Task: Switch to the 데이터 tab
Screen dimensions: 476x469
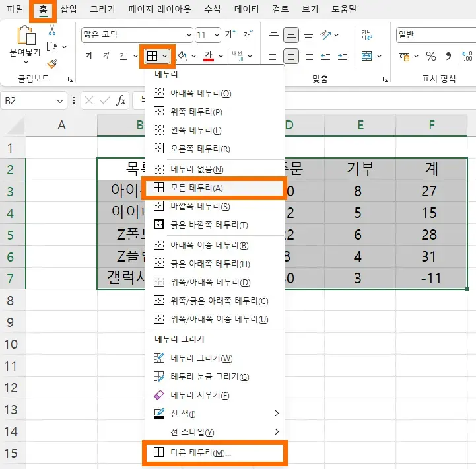Action: point(246,9)
